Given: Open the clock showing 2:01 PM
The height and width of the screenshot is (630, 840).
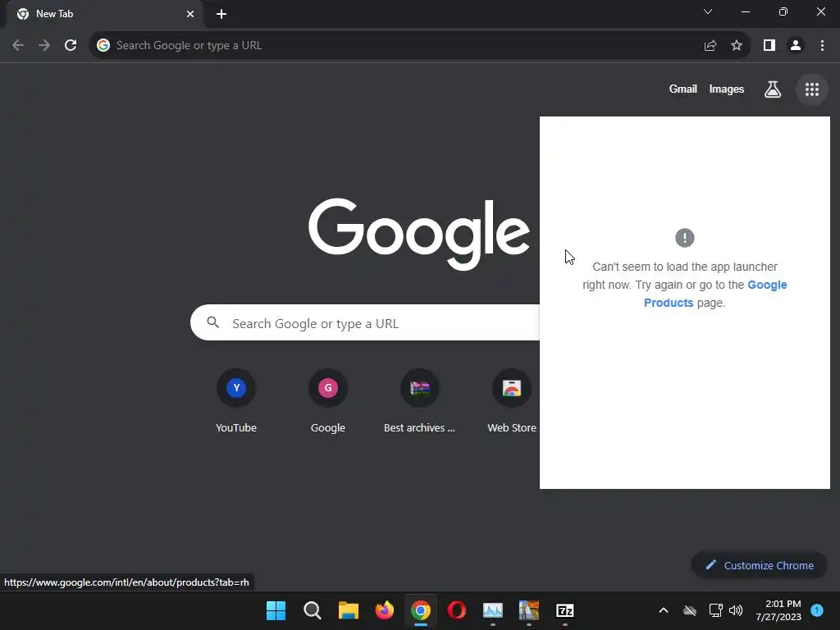Looking at the screenshot, I should point(778,610).
